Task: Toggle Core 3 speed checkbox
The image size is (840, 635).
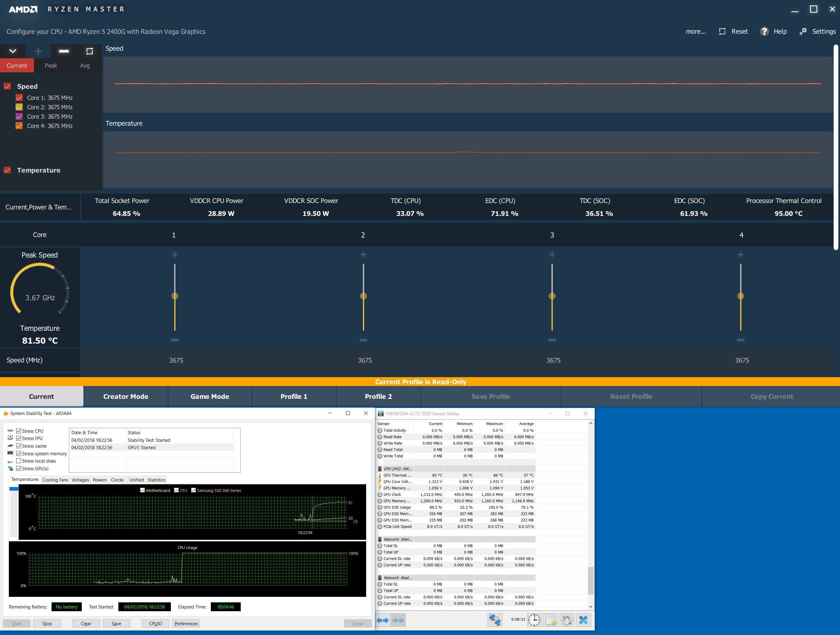Action: 19,117
